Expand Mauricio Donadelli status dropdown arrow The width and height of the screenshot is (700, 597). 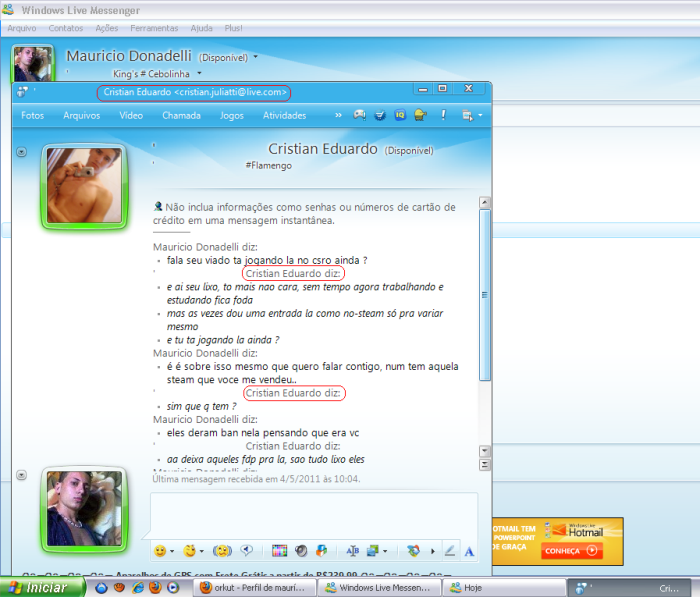click(255, 57)
